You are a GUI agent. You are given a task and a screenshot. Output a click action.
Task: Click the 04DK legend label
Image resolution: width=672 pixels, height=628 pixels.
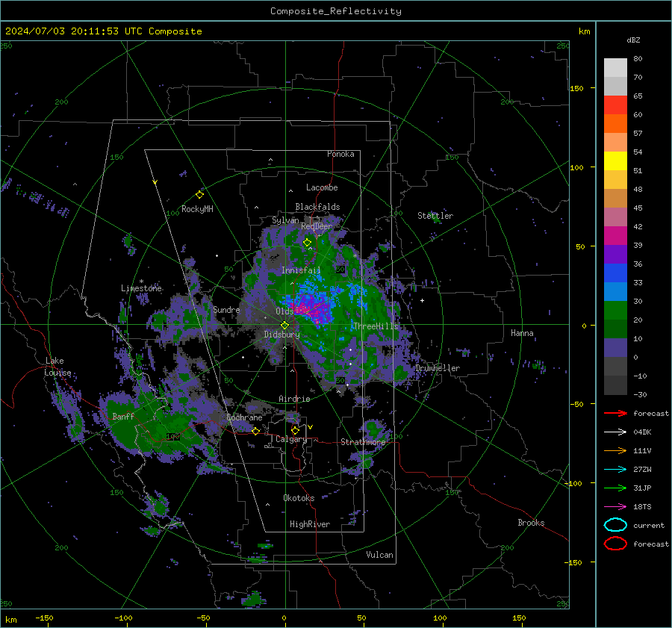click(x=642, y=432)
